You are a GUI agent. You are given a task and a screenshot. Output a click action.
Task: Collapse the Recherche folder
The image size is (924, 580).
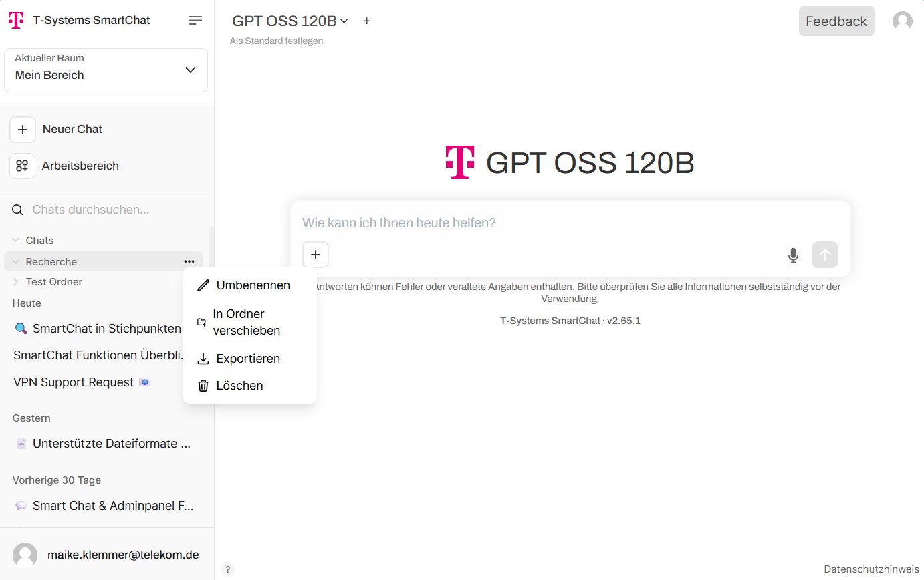(x=15, y=261)
